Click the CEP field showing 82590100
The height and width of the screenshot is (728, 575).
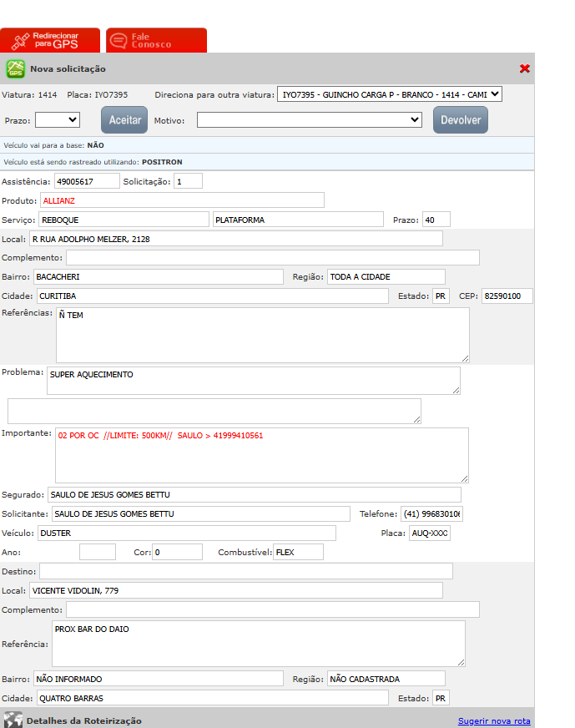(507, 296)
